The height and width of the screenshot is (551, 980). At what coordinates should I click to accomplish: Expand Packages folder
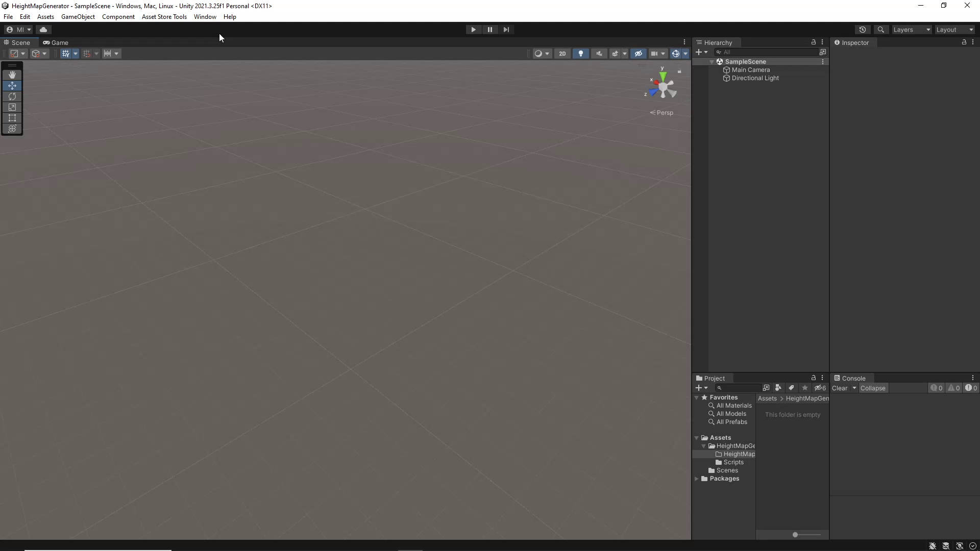[x=697, y=479]
